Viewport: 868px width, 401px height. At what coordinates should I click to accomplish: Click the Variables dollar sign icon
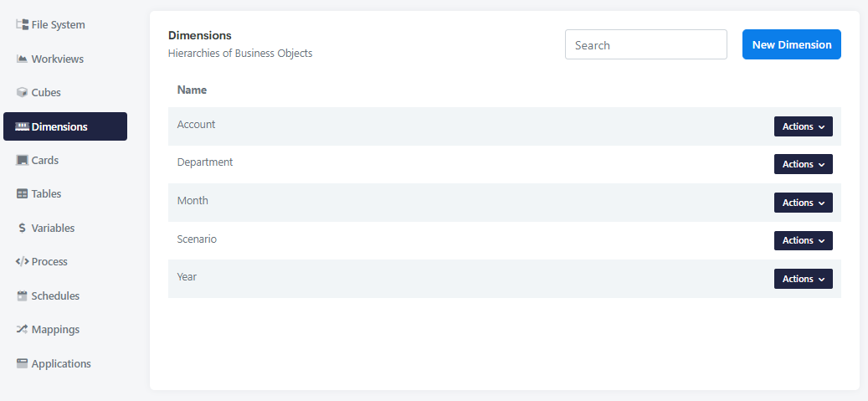(x=23, y=229)
